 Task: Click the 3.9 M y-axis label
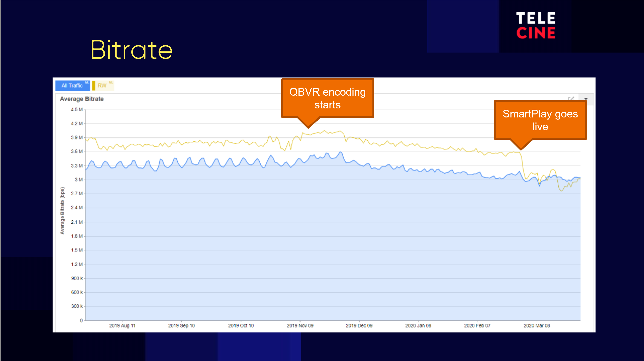point(77,137)
